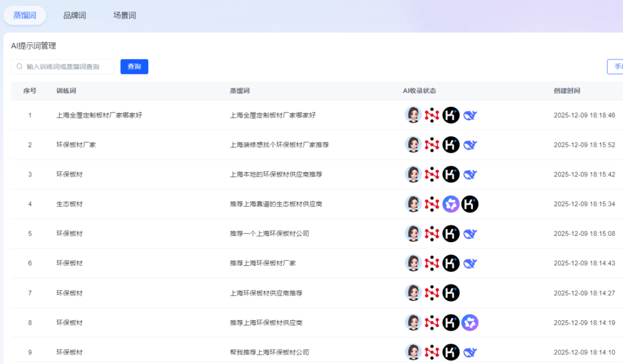Select the 上海全屋定制板材厂家哪家好 training word in row 1
The height and width of the screenshot is (364, 623).
coord(99,115)
